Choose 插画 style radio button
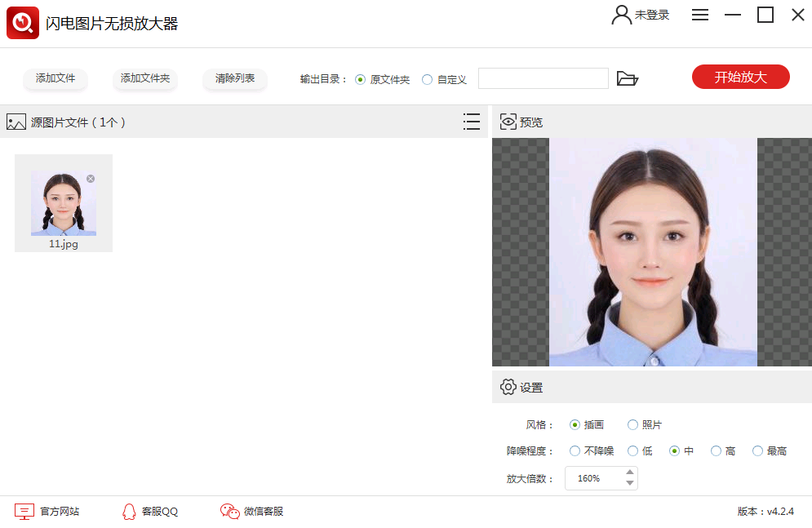Viewport: 812px width, 528px height. [575, 424]
